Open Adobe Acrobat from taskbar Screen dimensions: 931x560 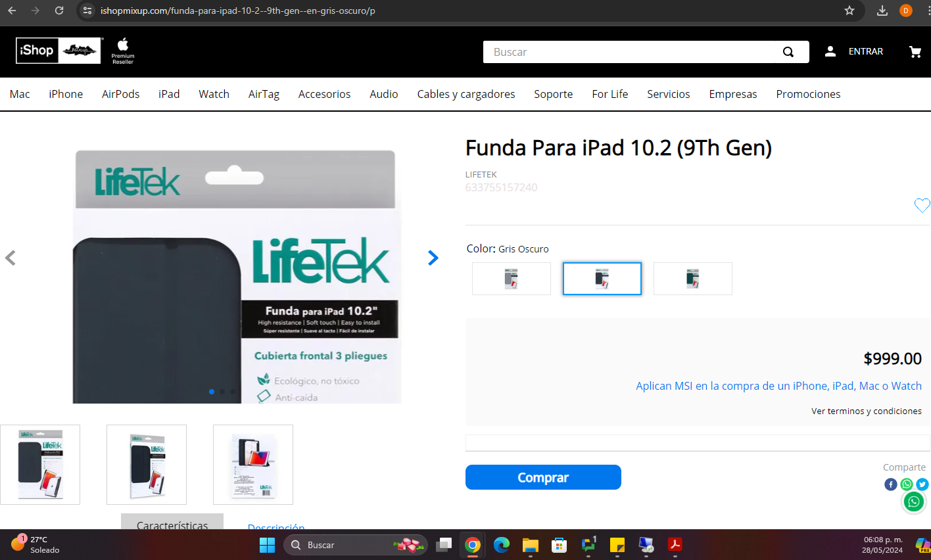675,545
